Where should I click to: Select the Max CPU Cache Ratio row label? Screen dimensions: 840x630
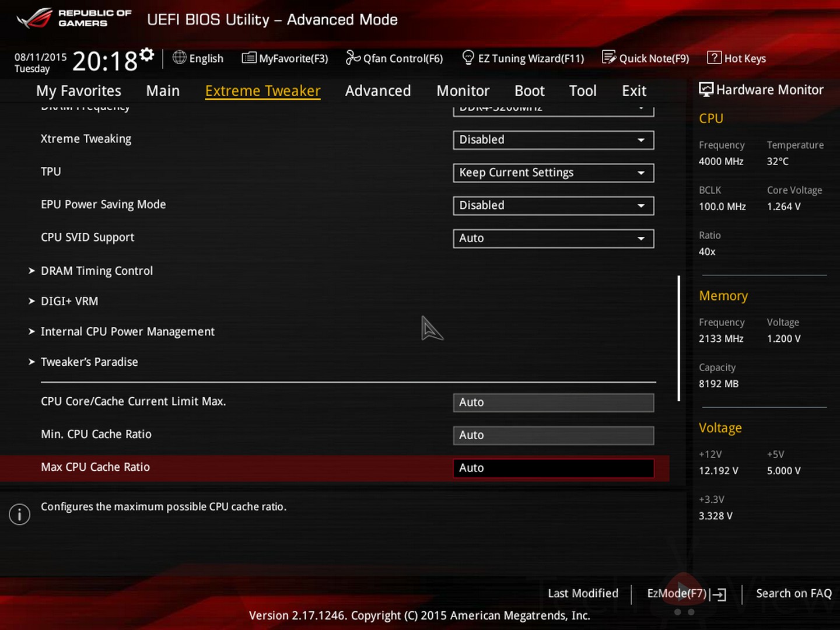pyautogui.click(x=95, y=467)
